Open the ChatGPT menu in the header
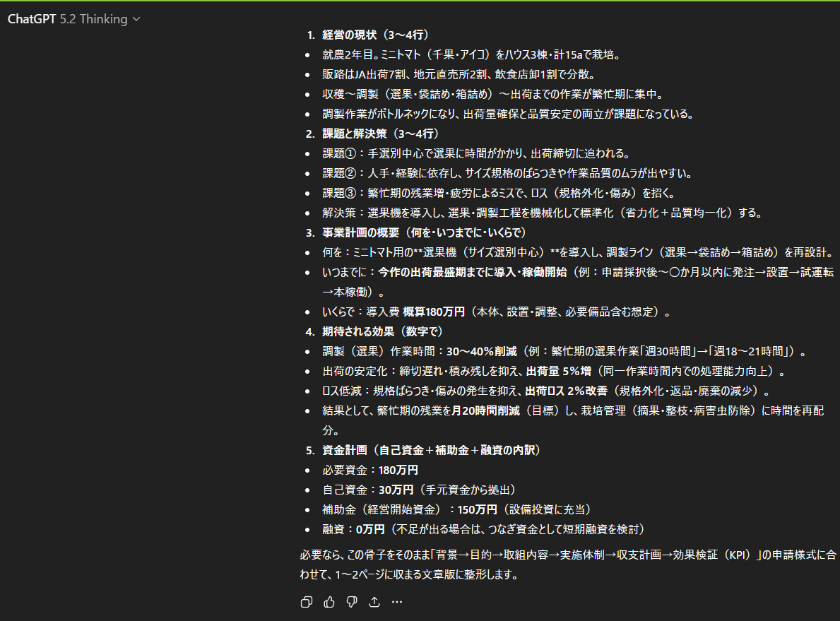 coord(31,20)
